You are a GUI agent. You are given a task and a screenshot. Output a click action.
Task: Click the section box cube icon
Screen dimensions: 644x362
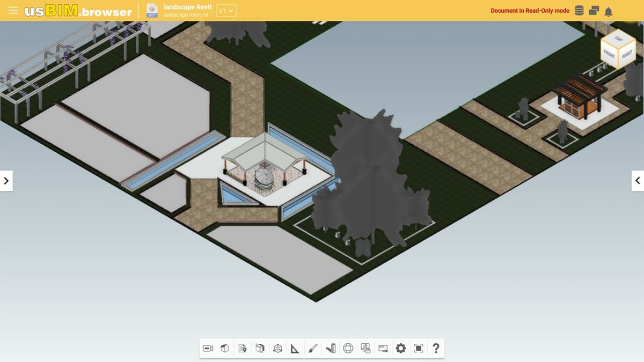click(260, 349)
